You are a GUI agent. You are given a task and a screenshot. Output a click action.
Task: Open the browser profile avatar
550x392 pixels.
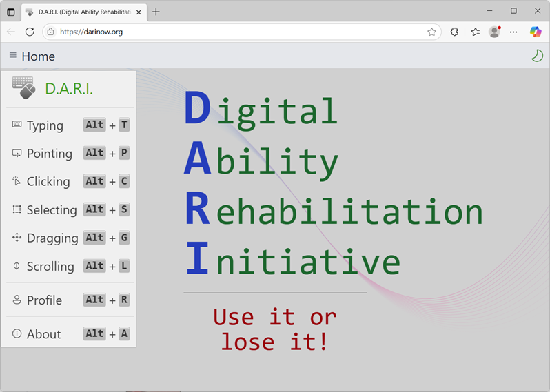point(495,32)
